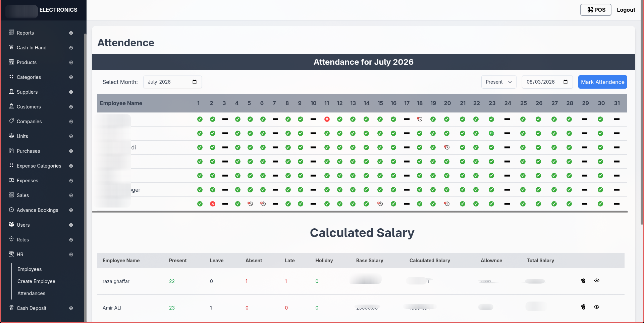644x323 pixels.
Task: Click the red absent mark on day 11
Action: click(x=327, y=119)
